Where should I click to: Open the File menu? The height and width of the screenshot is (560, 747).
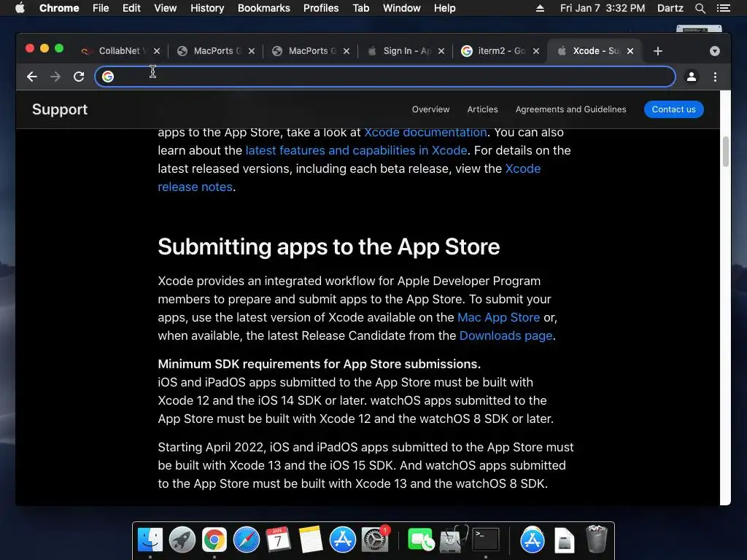[101, 8]
